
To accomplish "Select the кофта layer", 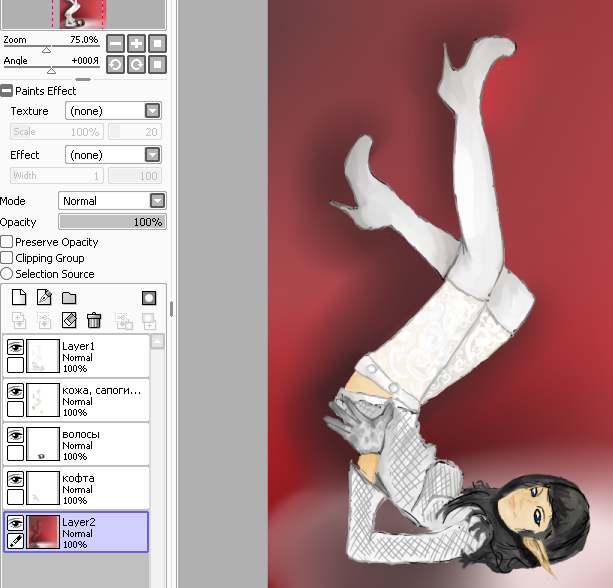I will pyautogui.click(x=76, y=488).
